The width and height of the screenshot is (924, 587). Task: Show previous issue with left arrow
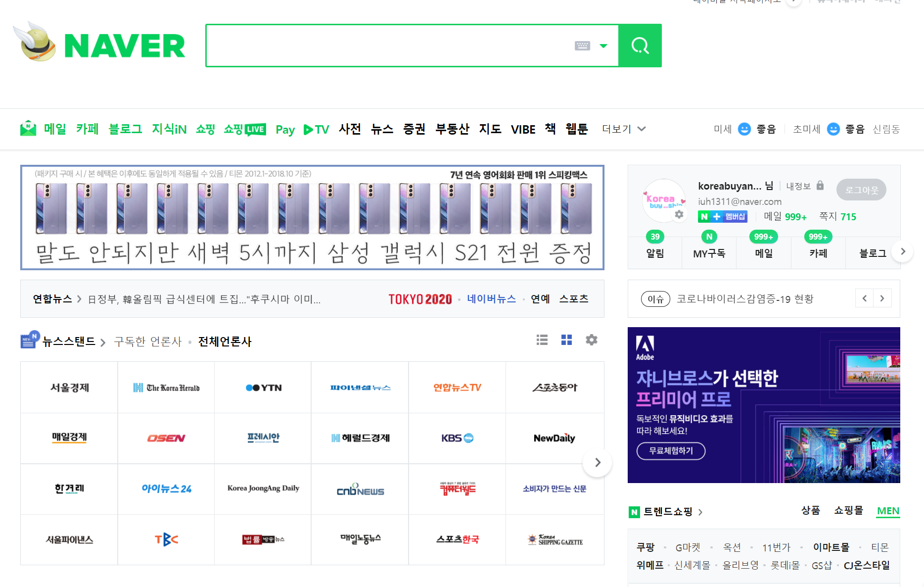(864, 298)
